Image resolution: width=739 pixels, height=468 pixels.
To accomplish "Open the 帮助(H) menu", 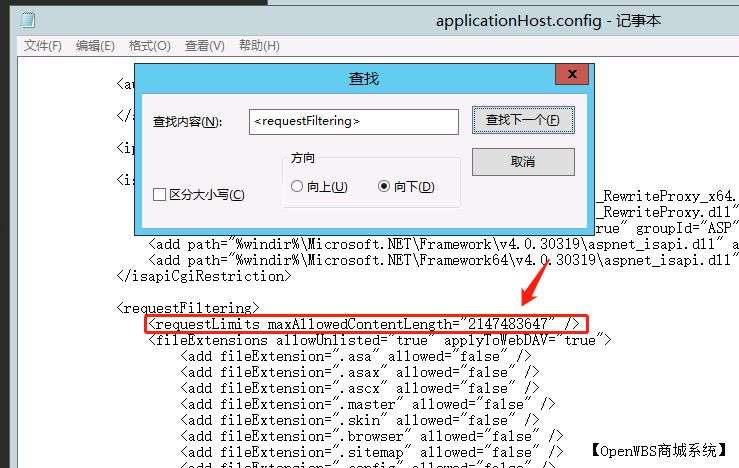I will point(258,46).
